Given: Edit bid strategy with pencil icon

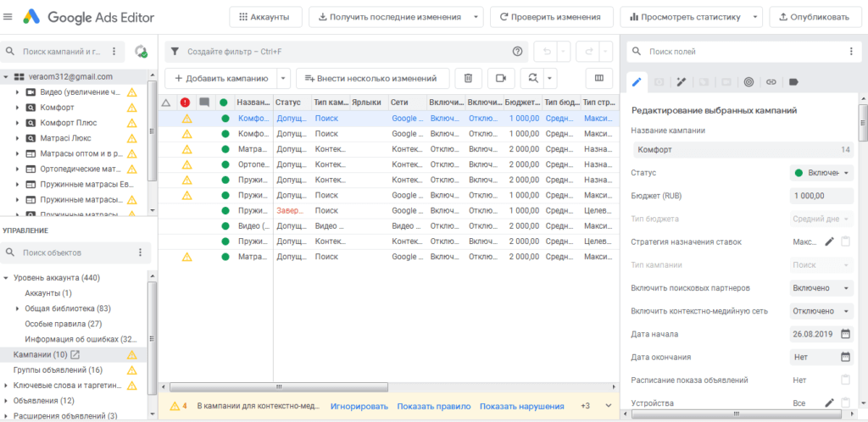Looking at the screenshot, I should pos(829,242).
